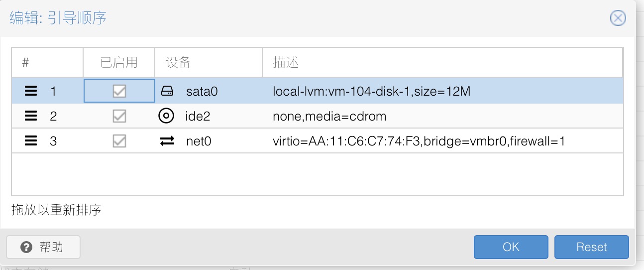This screenshot has height=270, width=644.
Task: Close the boot order dialog
Action: coord(618,18)
